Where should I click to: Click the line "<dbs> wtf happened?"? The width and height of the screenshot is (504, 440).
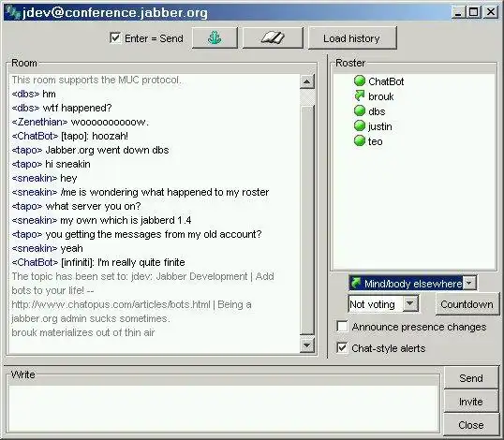pyautogui.click(x=62, y=108)
